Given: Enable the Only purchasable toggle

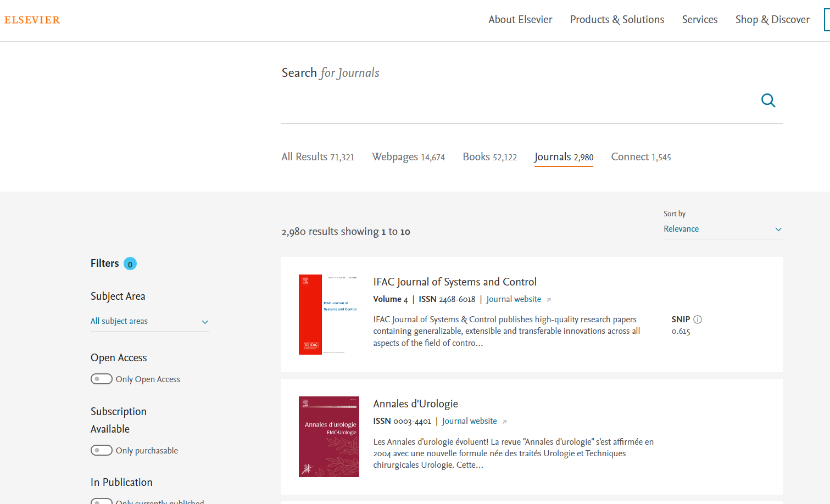Looking at the screenshot, I should (102, 450).
